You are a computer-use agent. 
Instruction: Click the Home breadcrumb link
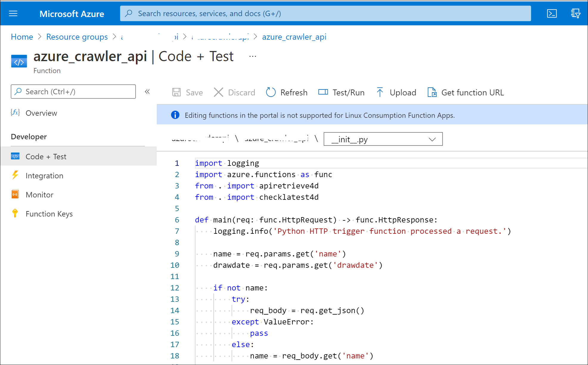pos(22,37)
